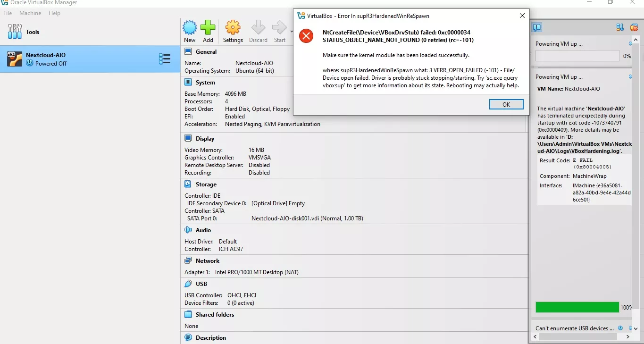Click the Powered Off state icon

30,63
